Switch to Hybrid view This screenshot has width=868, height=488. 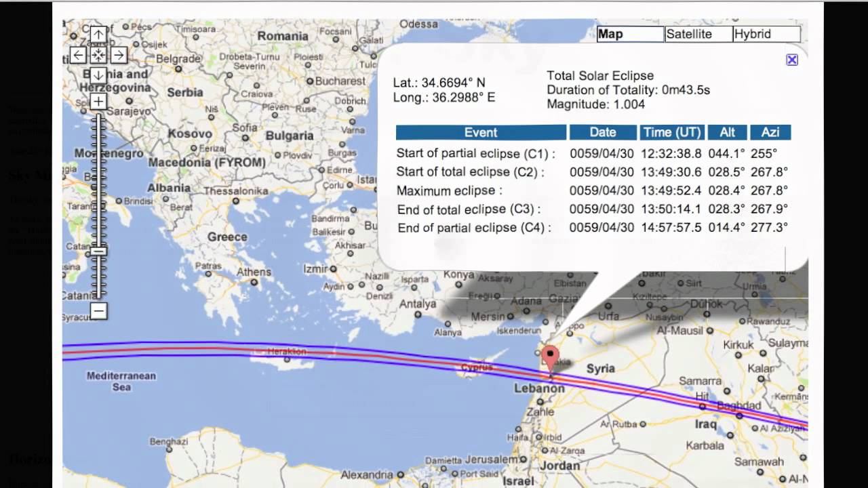click(767, 34)
